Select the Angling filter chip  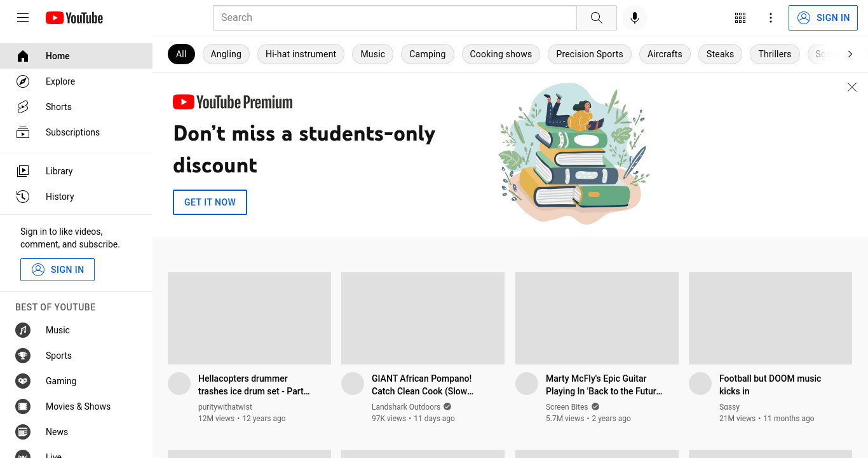pyautogui.click(x=226, y=54)
